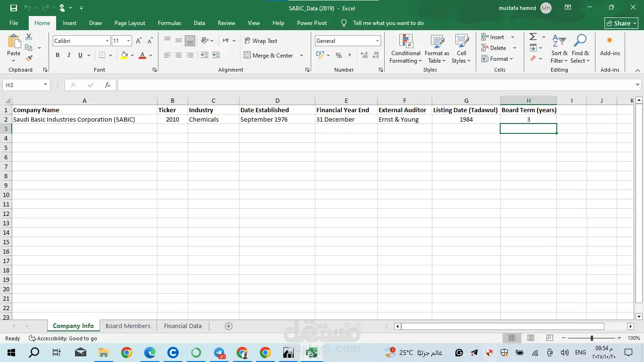Decrease font size with the smaller A

point(150,41)
